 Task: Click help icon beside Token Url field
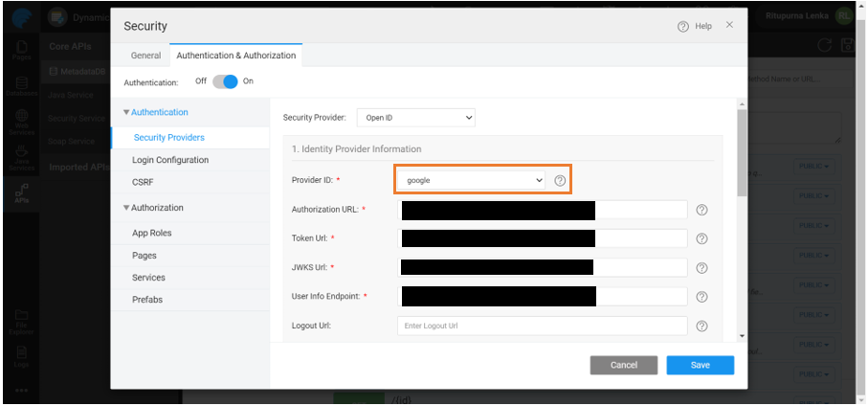point(701,239)
